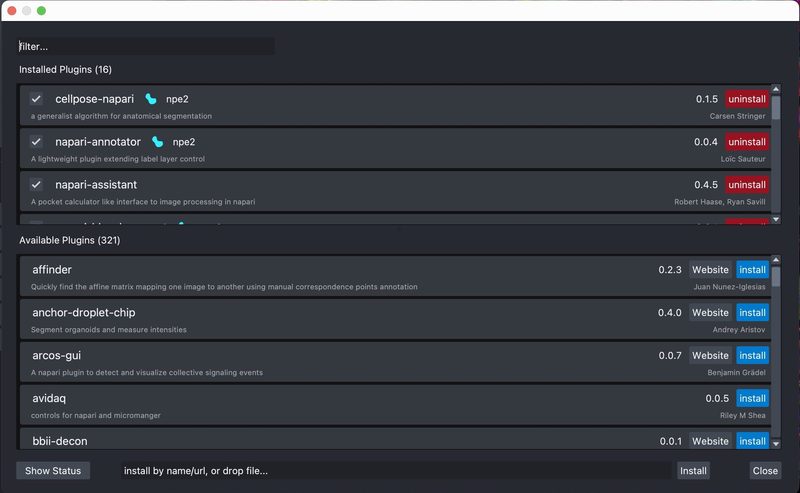Select the arcos-gui plugin name
This screenshot has height=493, width=800.
click(57, 355)
